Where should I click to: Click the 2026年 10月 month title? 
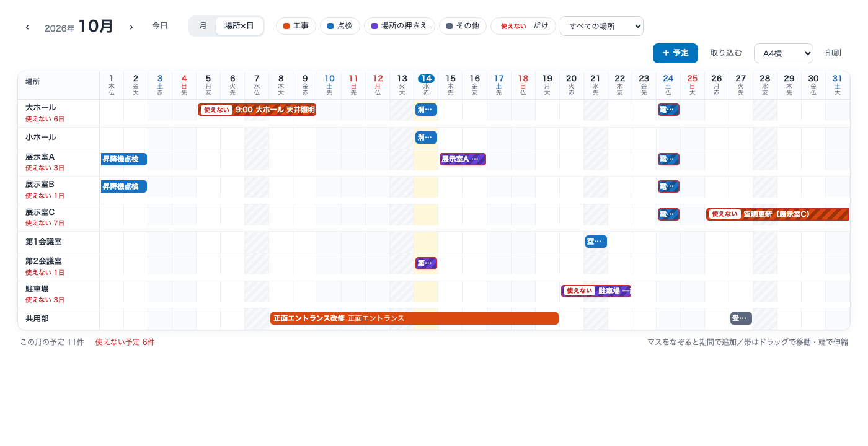point(79,27)
